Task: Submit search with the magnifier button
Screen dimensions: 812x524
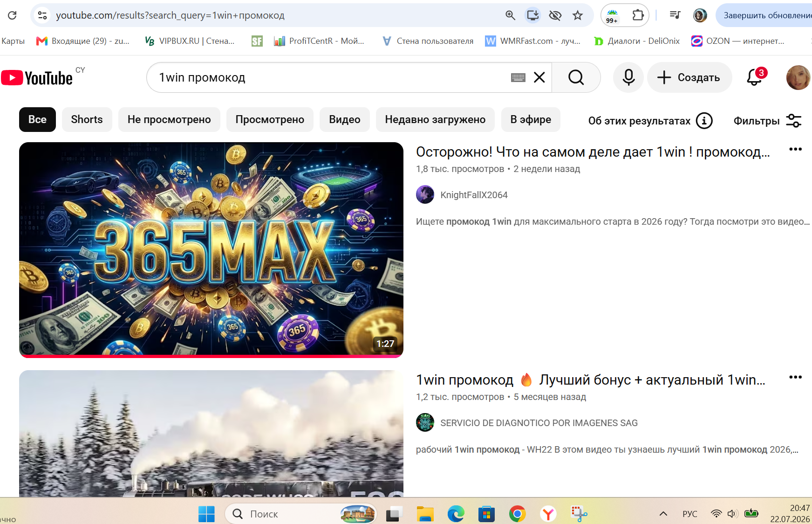Action: coord(576,77)
